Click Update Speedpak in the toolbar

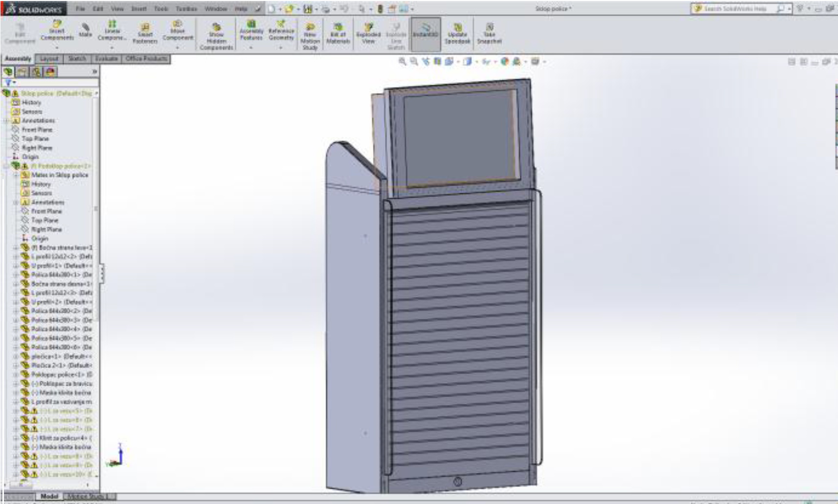(457, 33)
